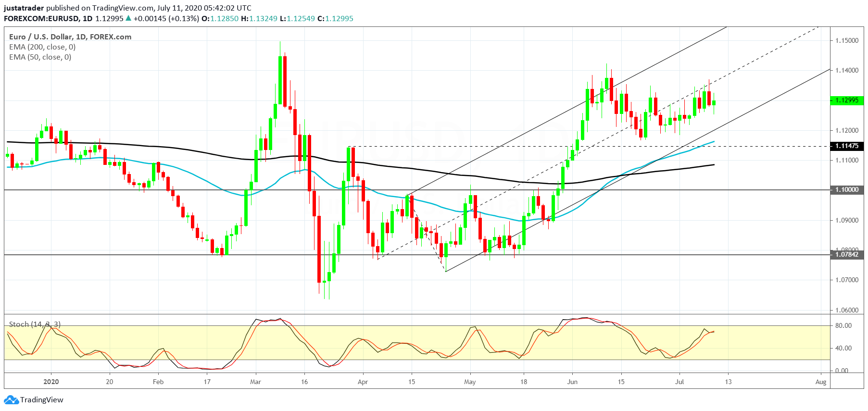The height and width of the screenshot is (411, 868).
Task: Click the 1.10000 horizontal line price label
Action: point(847,190)
